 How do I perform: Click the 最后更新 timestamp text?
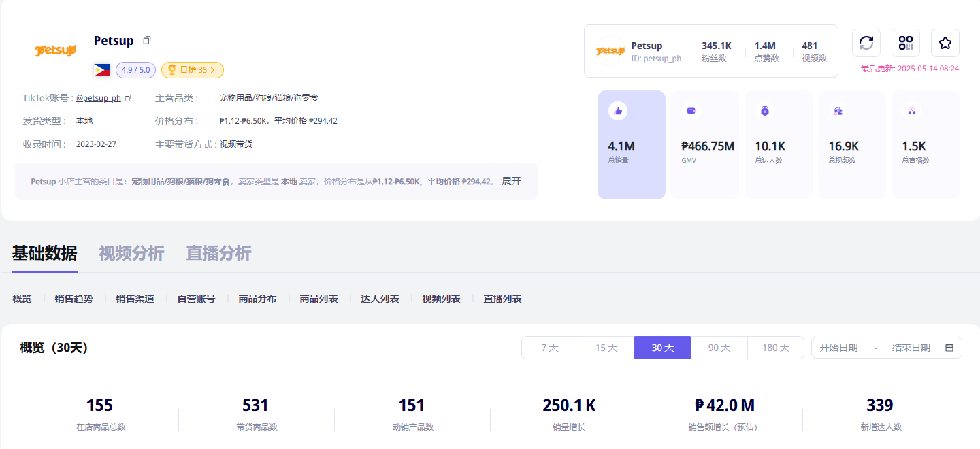click(910, 69)
